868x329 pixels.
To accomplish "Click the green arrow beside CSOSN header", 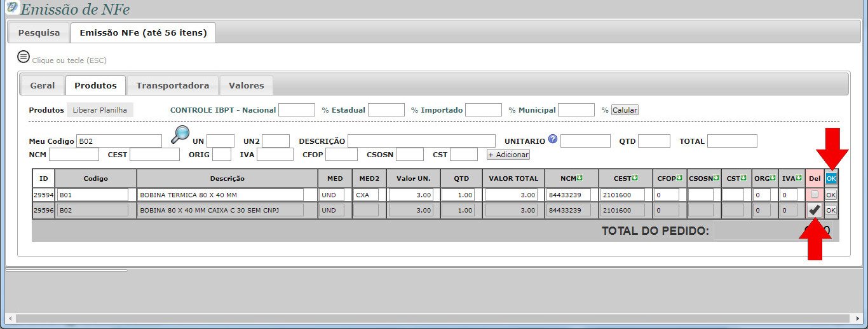I will click(717, 178).
